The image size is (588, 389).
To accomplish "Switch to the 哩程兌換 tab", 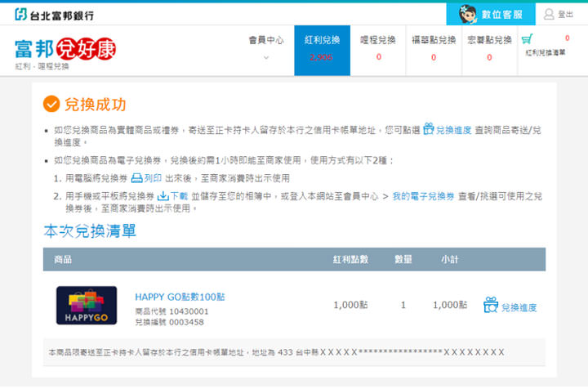I will coord(378,49).
